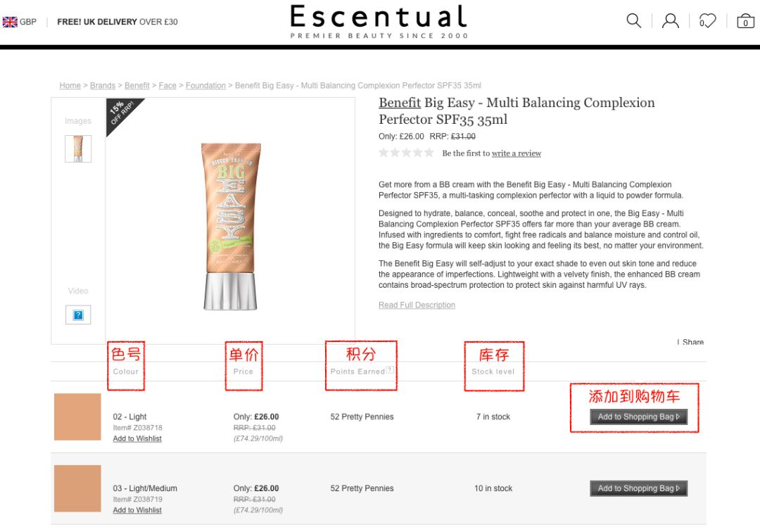Open the search magnifier icon
This screenshot has height=532, width=760.
point(634,21)
